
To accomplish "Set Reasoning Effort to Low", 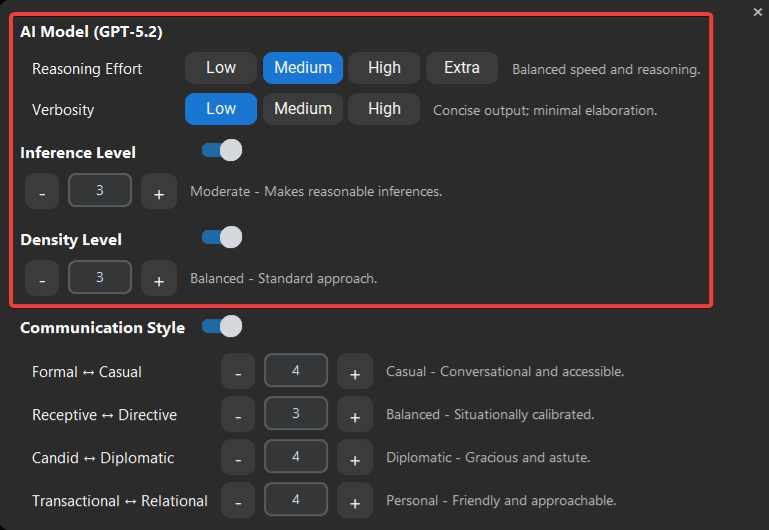I will click(x=221, y=68).
